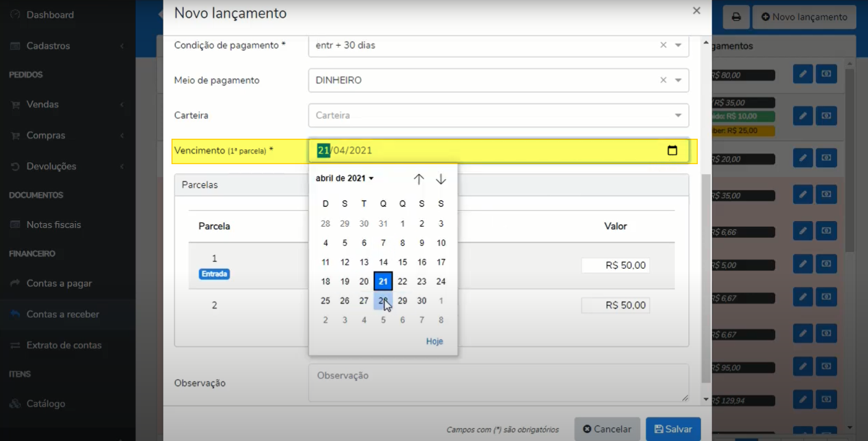Edit the R$ 6,66 row with pencil icon

[802, 231]
